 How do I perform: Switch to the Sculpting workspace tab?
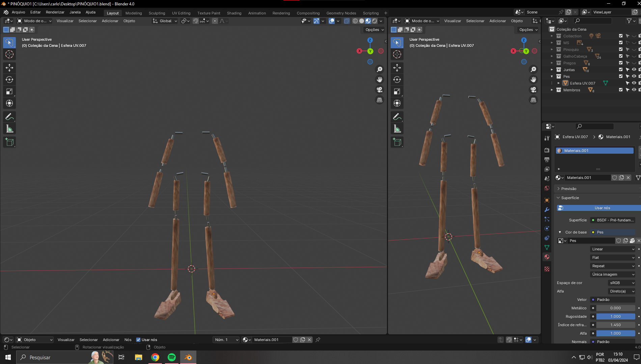point(157,13)
